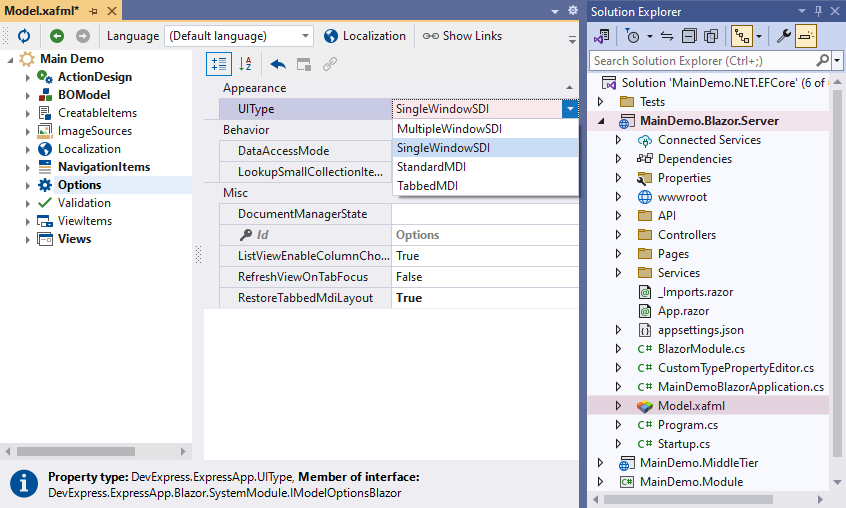The width and height of the screenshot is (846, 508).
Task: Open the UIType dropdown arrow
Action: pos(570,109)
